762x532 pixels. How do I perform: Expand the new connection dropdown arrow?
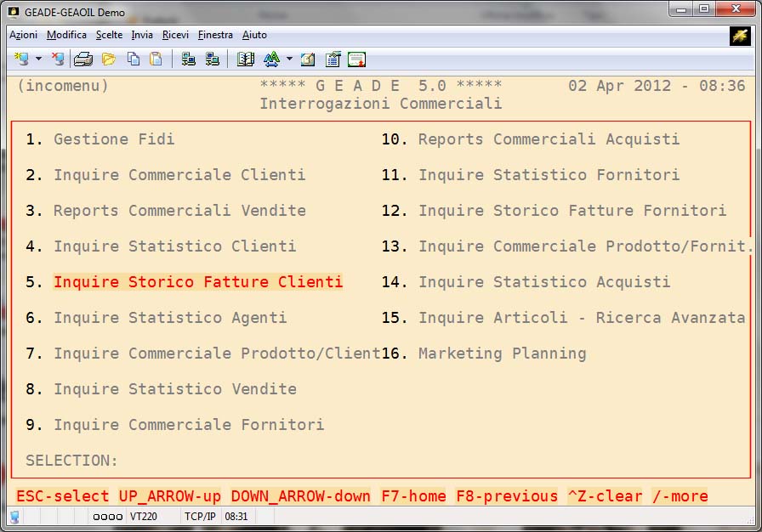click(x=38, y=59)
